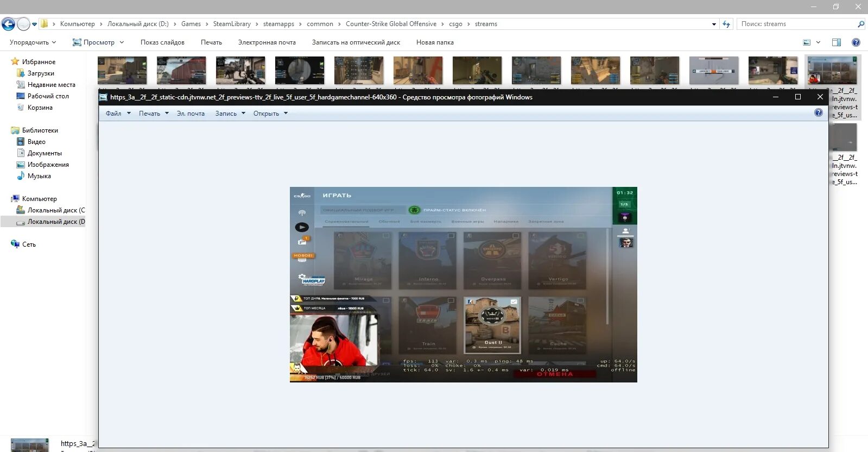This screenshot has width=868, height=452.
Task: Open the recent locations arrow beside Forward
Action: coord(35,24)
